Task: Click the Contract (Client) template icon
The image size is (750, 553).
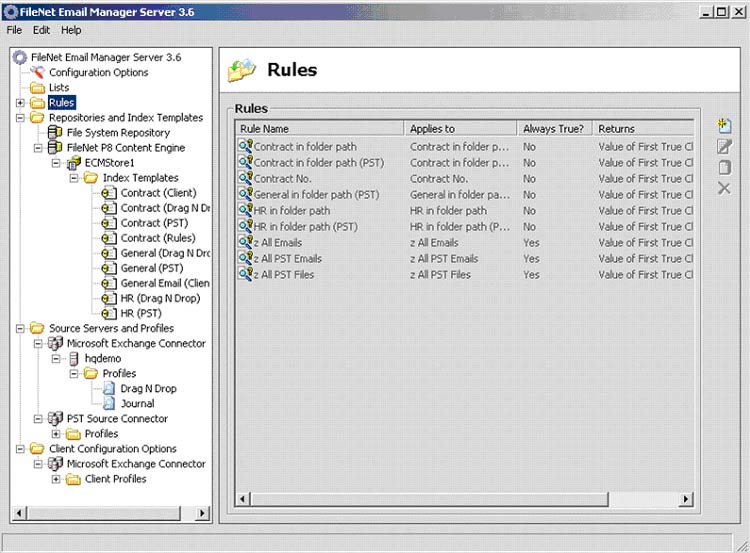Action: [x=109, y=193]
